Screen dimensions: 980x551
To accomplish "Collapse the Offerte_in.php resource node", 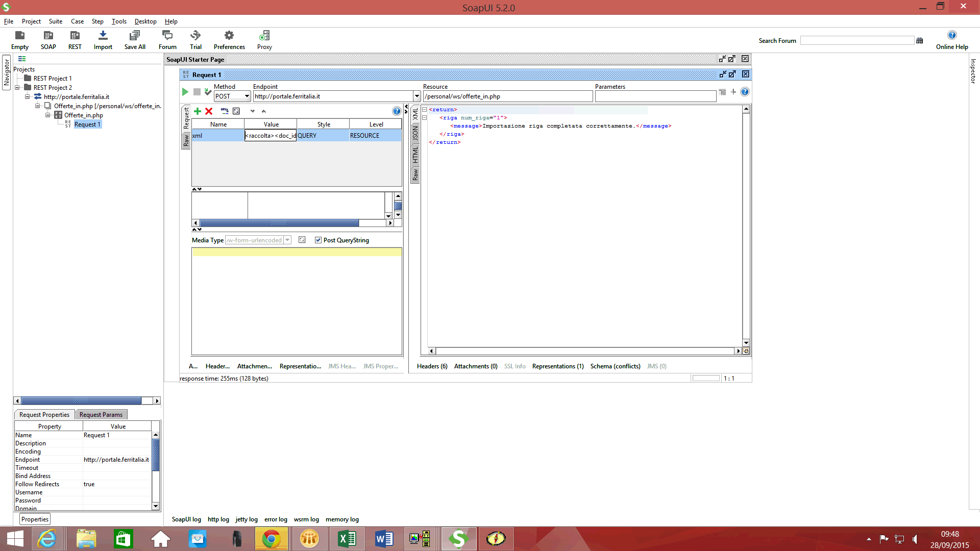I will [37, 106].
